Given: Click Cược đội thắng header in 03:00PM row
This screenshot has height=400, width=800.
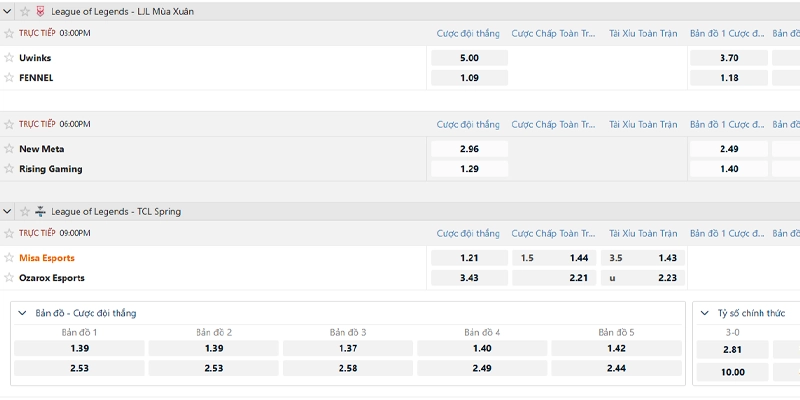Looking at the screenshot, I should tap(468, 33).
